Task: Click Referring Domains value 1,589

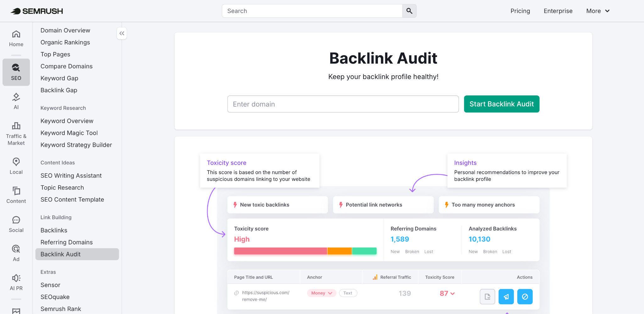Action: coord(400,239)
